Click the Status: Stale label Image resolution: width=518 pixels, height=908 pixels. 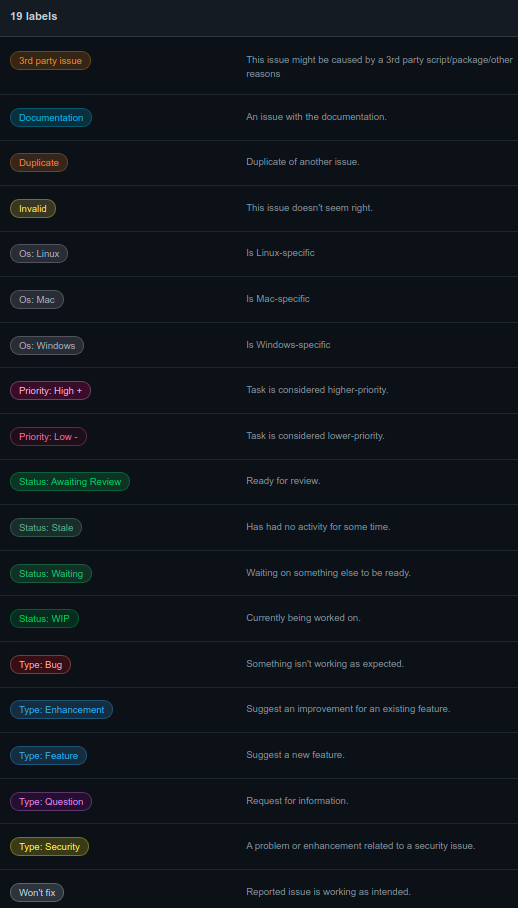pyautogui.click(x=46, y=528)
